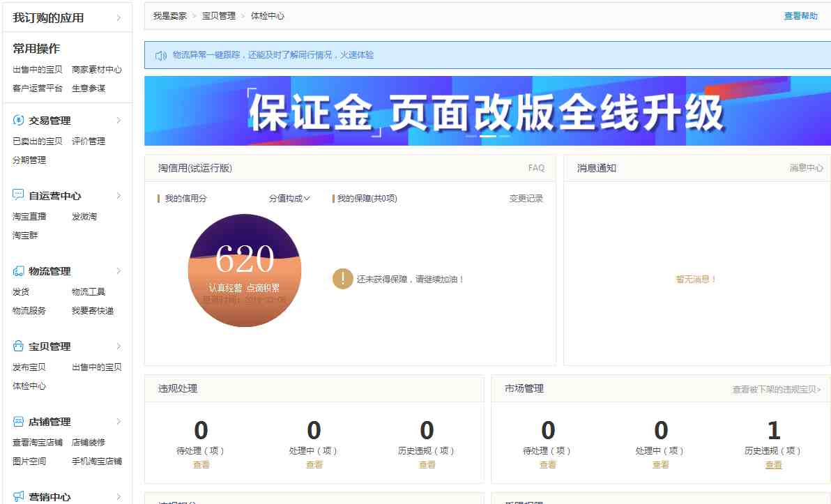Open 体检中心 in the sidebar
Viewport: 831px width, 504px height.
point(29,385)
